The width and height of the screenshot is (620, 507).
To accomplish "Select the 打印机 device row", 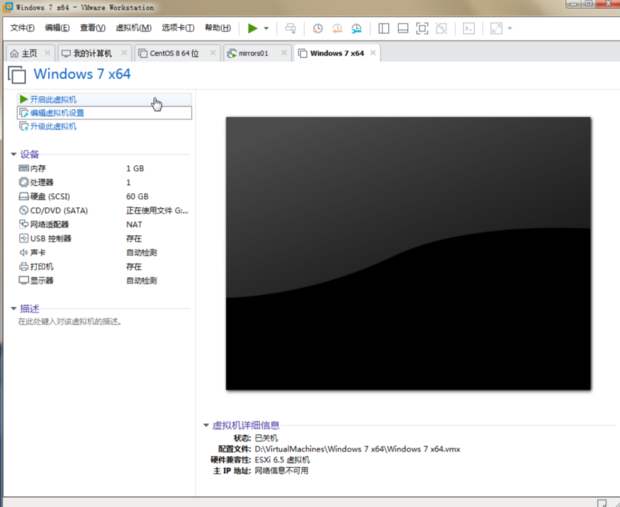I will [104, 267].
